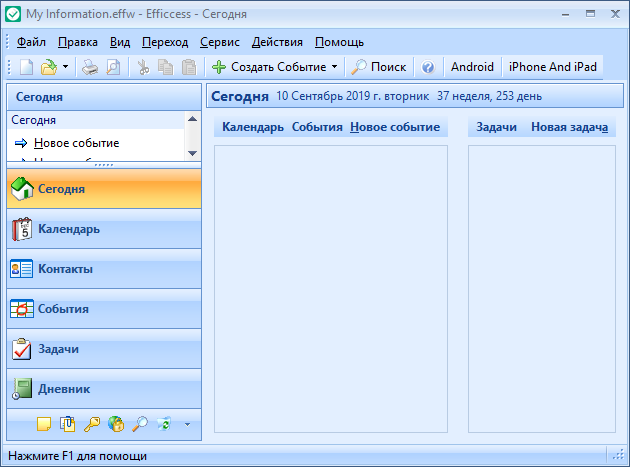Open the Файл menu
Viewport: 630px width, 467px height.
tap(31, 42)
